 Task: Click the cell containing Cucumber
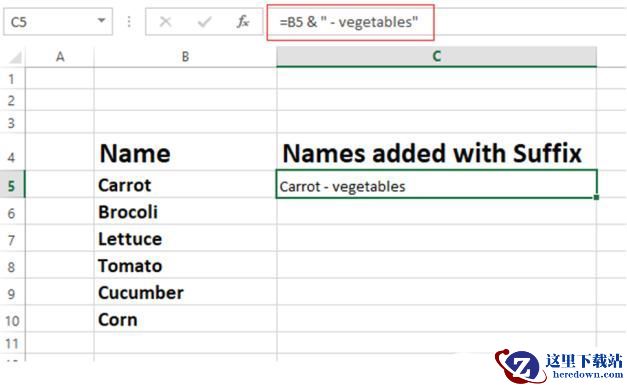pyautogui.click(x=185, y=292)
